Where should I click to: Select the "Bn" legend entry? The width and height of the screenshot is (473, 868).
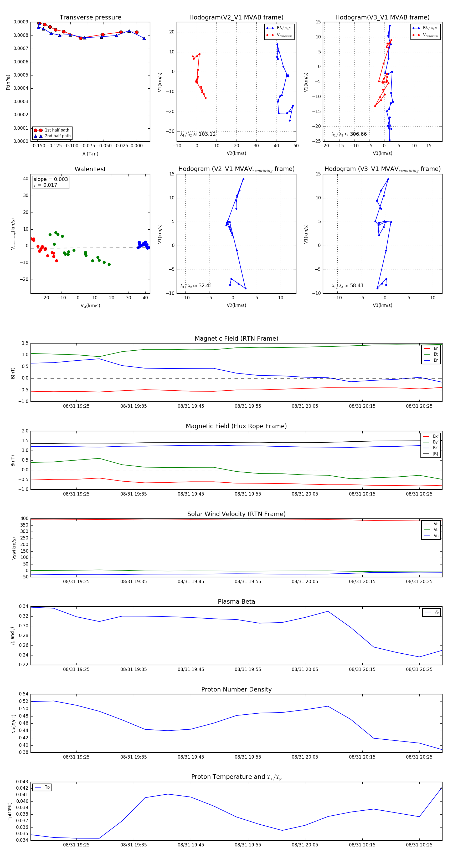(431, 360)
